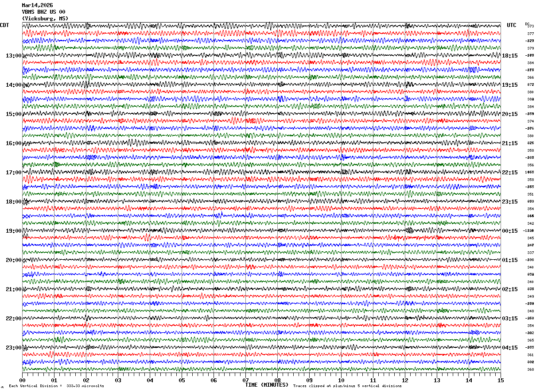Screen dimensions: 536x392
Task: Click the DC offset value 366
Action: pyautogui.click(x=530, y=77)
